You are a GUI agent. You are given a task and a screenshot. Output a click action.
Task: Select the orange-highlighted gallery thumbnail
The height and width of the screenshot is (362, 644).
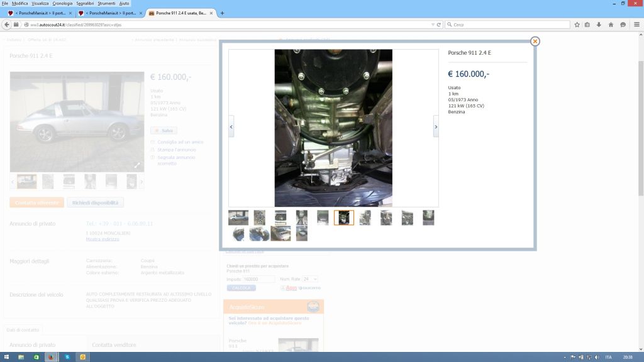coord(344,217)
